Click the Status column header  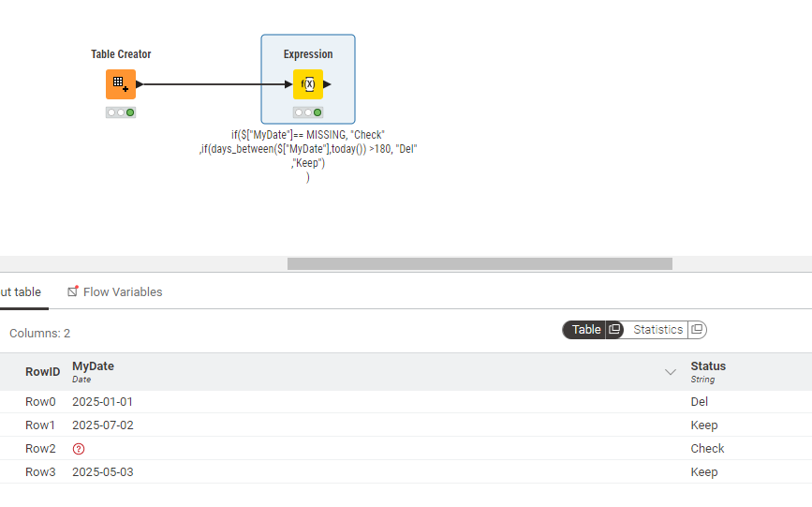[708, 366]
